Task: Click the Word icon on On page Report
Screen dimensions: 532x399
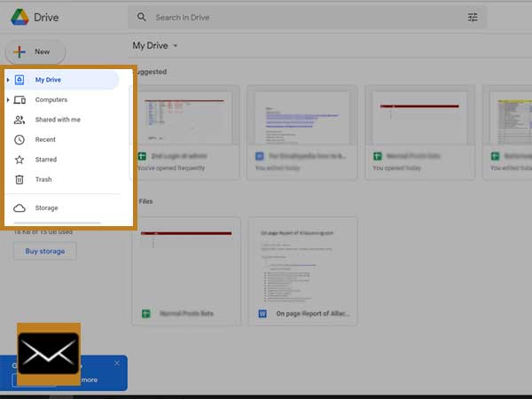Action: (x=262, y=314)
